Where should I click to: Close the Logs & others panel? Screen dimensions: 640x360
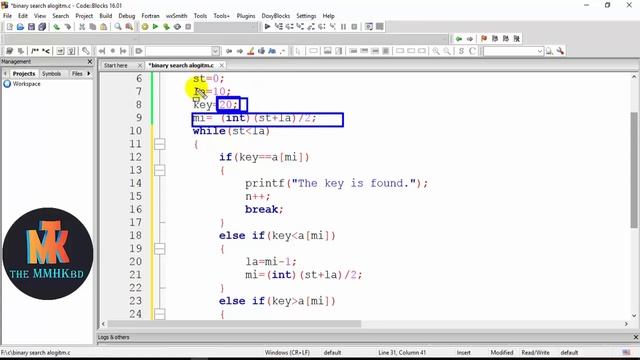636,337
